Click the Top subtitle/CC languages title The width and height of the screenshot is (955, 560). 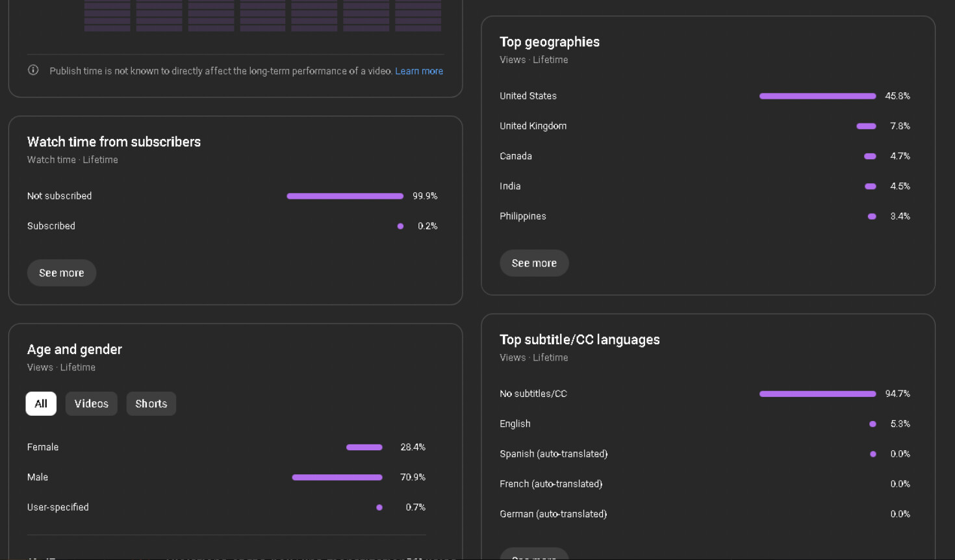coord(579,340)
